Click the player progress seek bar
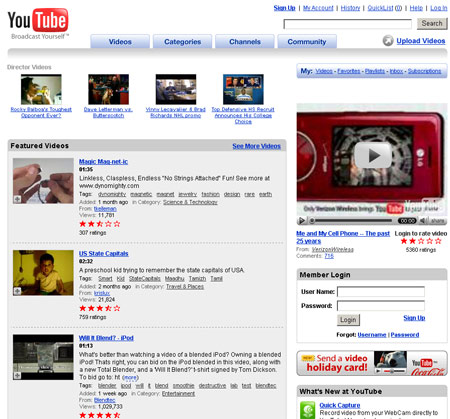This screenshot has height=419, width=450. pyautogui.click(x=352, y=220)
